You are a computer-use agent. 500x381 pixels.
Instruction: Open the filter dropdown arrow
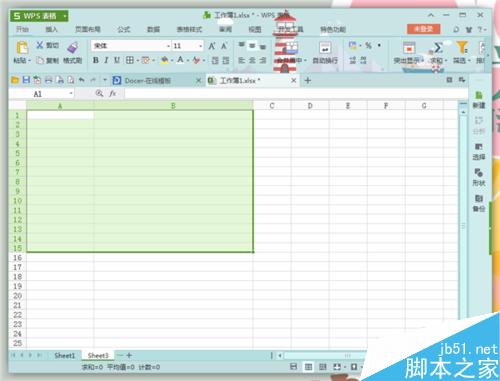tap(469, 61)
